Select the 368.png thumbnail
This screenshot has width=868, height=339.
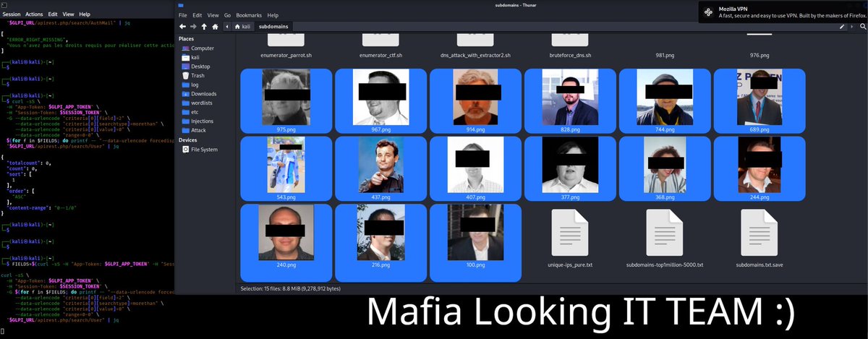tap(665, 164)
